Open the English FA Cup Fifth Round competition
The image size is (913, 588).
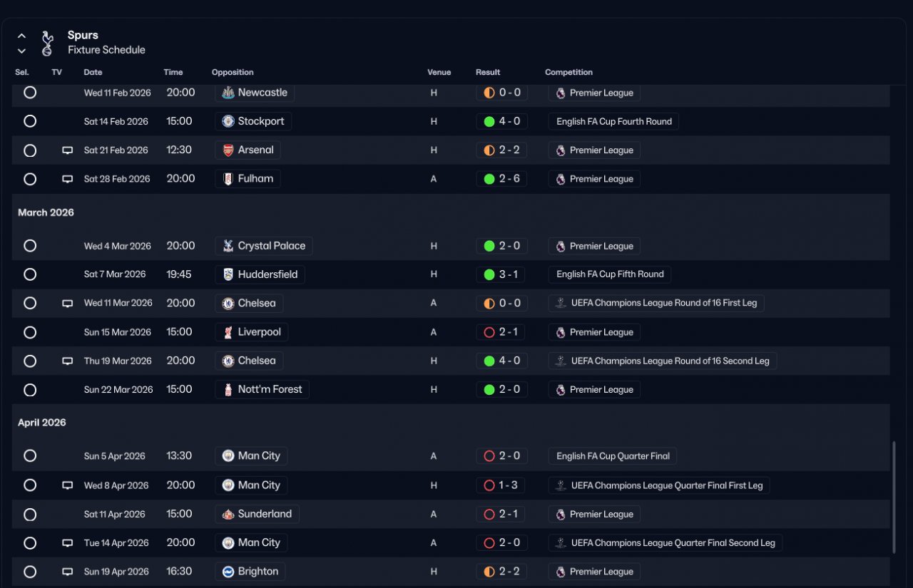click(610, 274)
